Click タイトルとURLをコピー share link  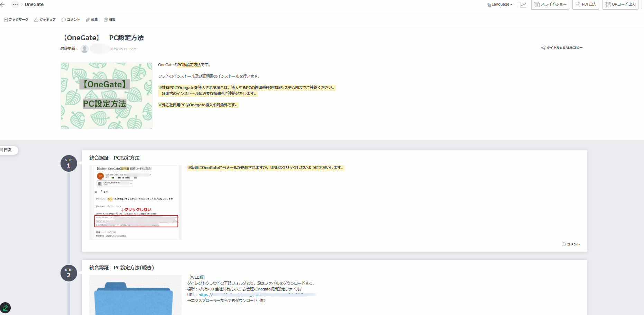click(562, 48)
